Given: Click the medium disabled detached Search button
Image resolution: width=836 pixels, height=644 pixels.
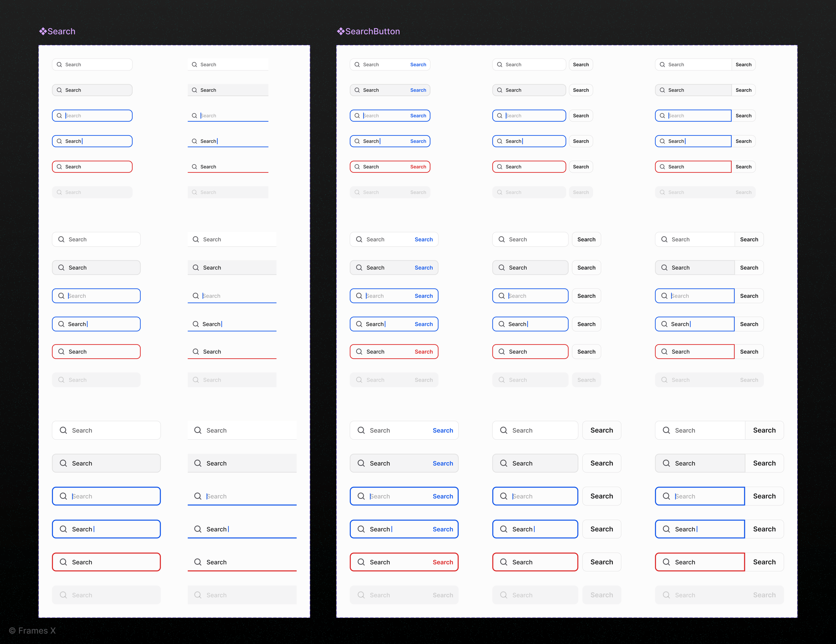Looking at the screenshot, I should click(587, 380).
